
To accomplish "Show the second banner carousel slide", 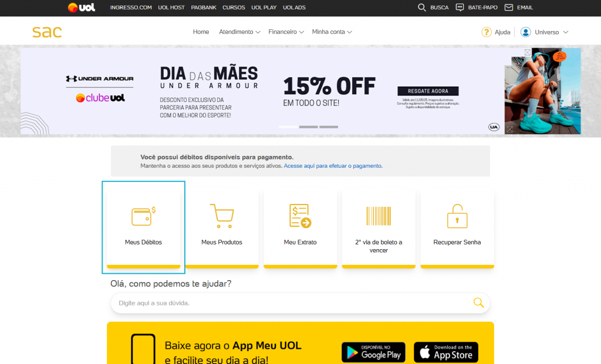I will [x=309, y=127].
